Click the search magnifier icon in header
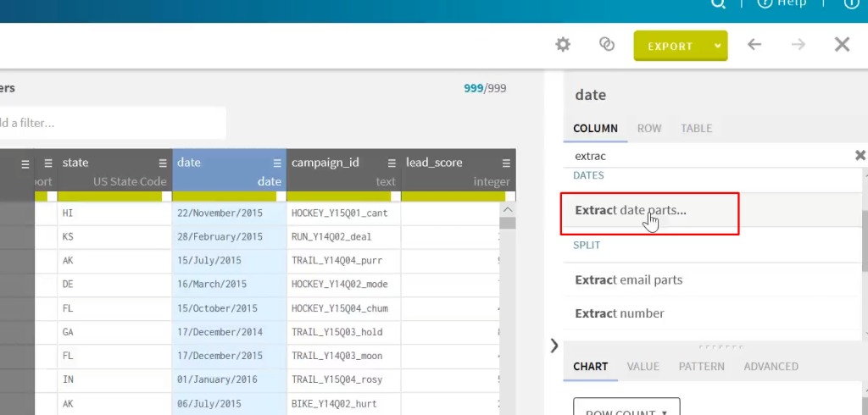 pyautogui.click(x=718, y=3)
